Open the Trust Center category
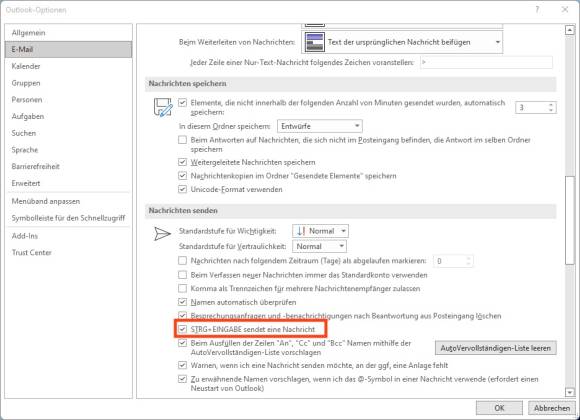The width and height of the screenshot is (580, 420). coord(31,252)
